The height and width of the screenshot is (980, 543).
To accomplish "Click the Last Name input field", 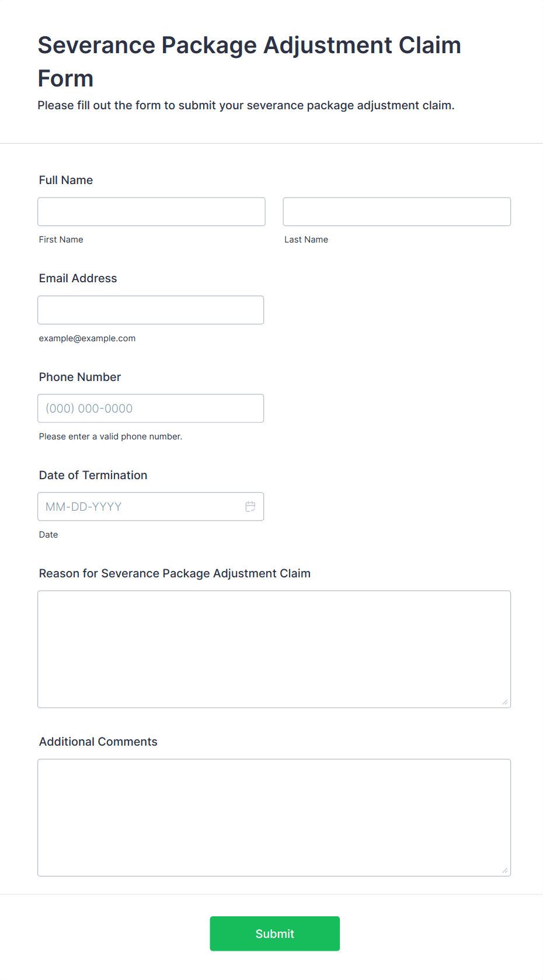I will click(x=397, y=212).
